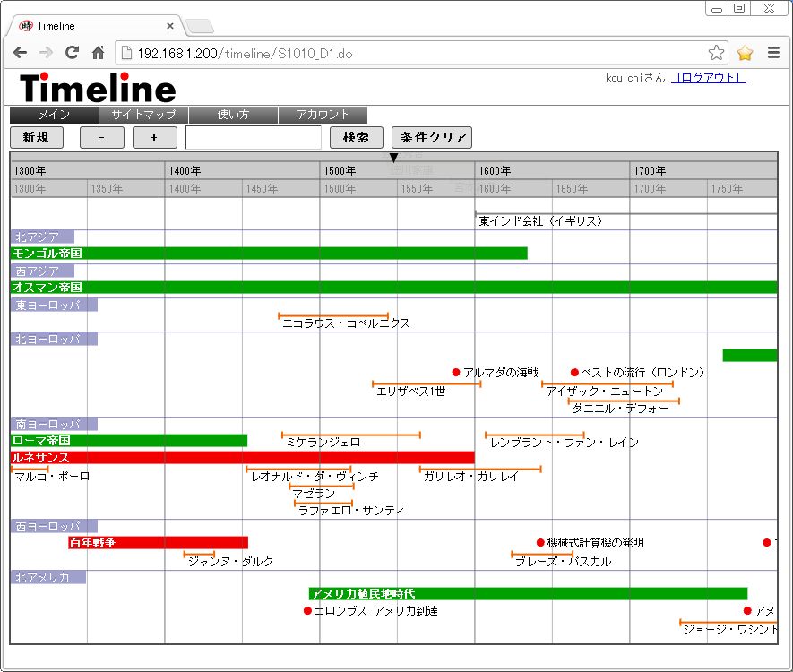793x672 pixels.
Task: Click the browser forward arrow
Action: point(46,53)
